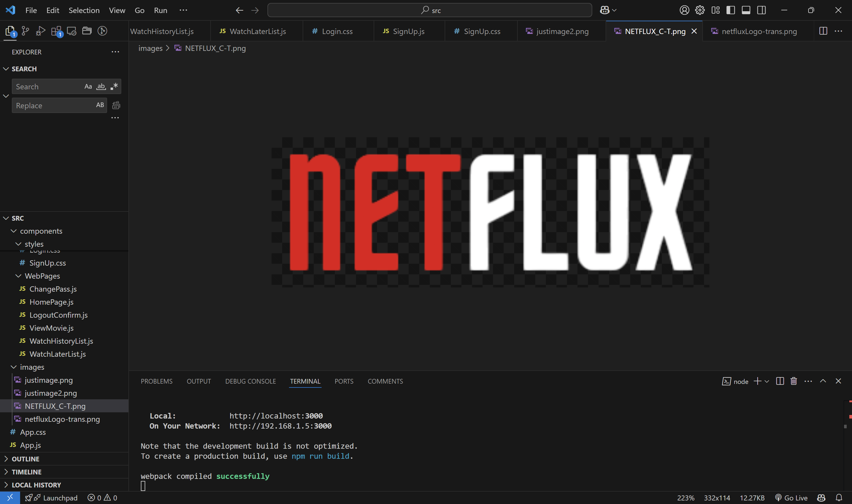The width and height of the screenshot is (852, 504).
Task: Toggle Match Whole Word in search
Action: [x=101, y=86]
